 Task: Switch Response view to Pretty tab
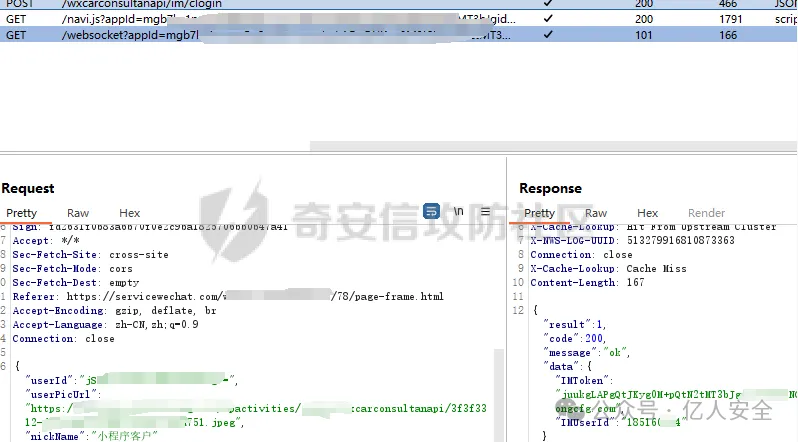(539, 213)
